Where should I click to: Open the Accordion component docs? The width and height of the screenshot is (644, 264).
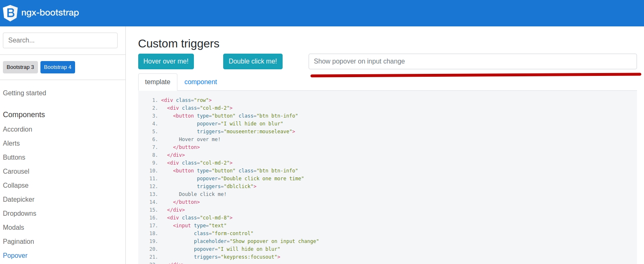(17, 129)
